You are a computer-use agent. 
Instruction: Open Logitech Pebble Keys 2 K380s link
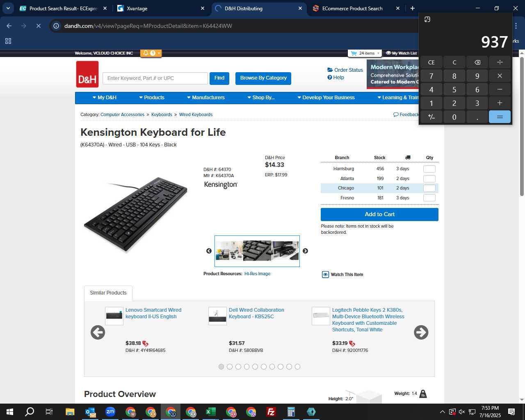pyautogui.click(x=368, y=320)
